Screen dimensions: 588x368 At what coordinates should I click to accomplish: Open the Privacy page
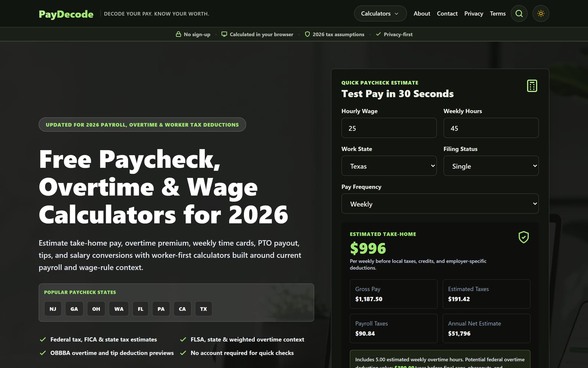click(474, 14)
